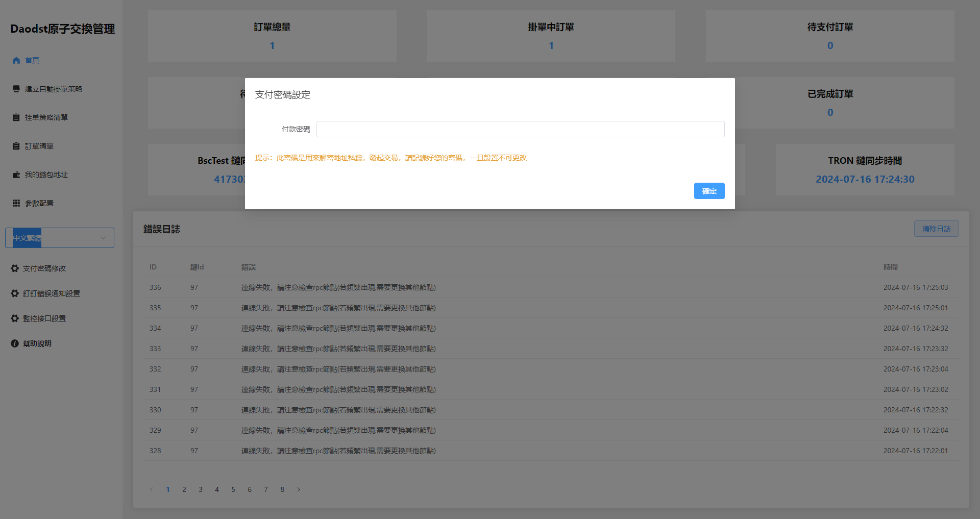This screenshot has width=980, height=519.
Task: Go to page 4 of error log
Action: tap(217, 489)
